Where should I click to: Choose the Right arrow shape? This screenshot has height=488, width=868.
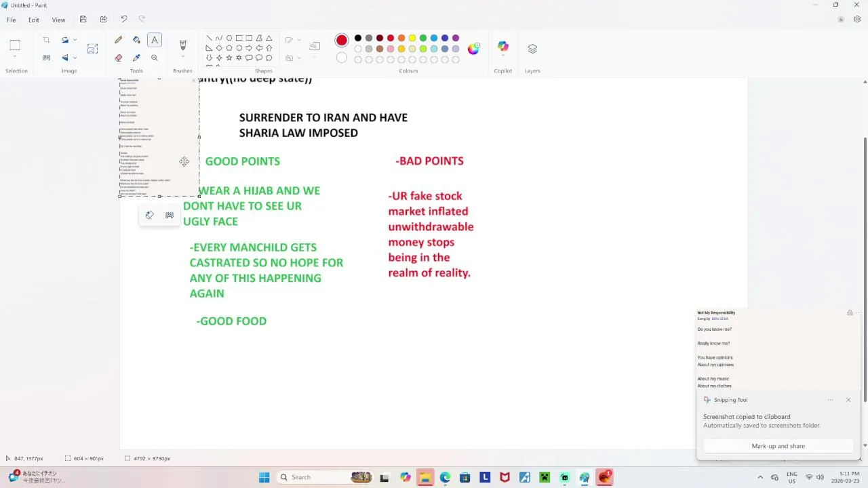point(249,48)
